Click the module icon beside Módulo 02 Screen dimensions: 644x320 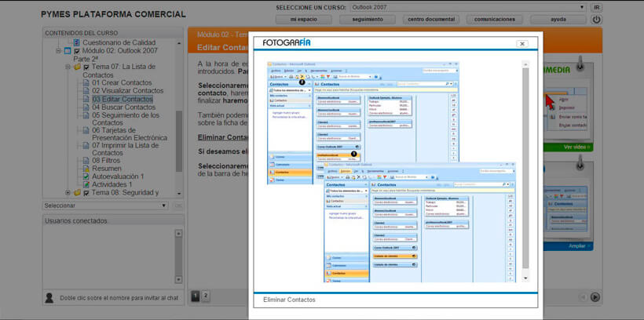68,51
